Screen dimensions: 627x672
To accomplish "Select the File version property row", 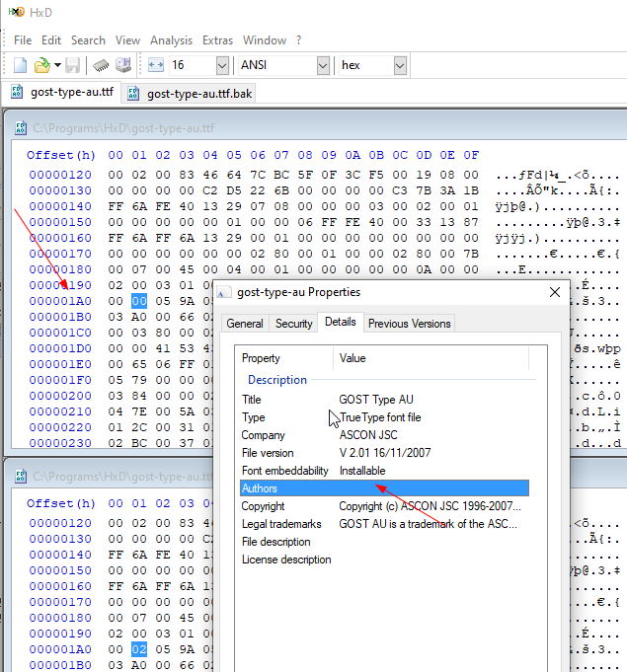I will click(384, 453).
